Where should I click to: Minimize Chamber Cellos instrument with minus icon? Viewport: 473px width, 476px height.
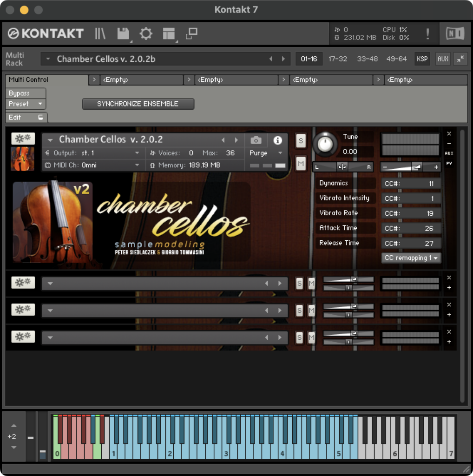coord(449,143)
